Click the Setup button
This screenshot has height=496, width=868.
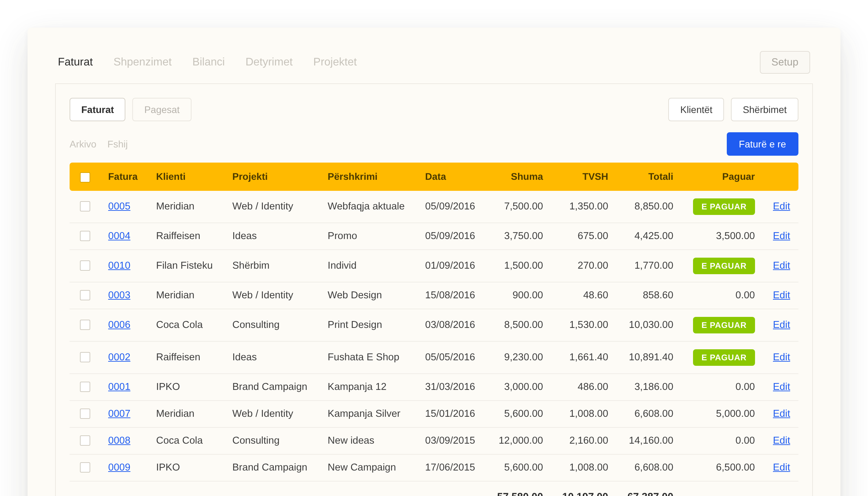(785, 62)
